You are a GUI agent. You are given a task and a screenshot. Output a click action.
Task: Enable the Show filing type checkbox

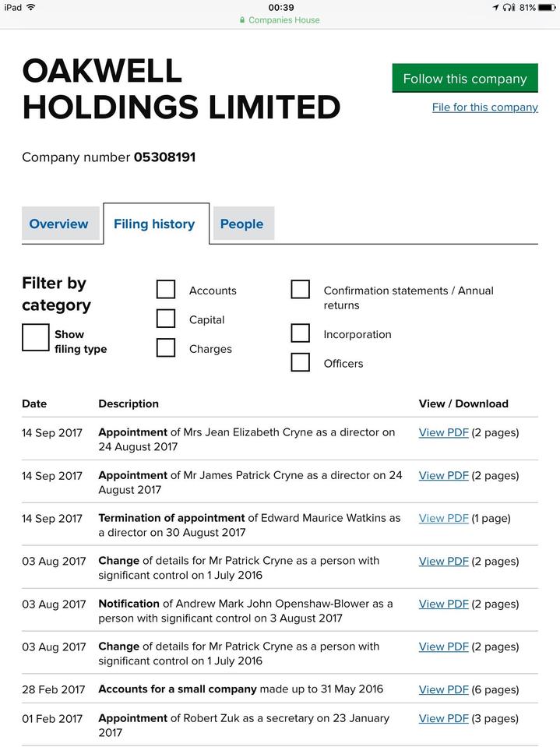click(36, 338)
